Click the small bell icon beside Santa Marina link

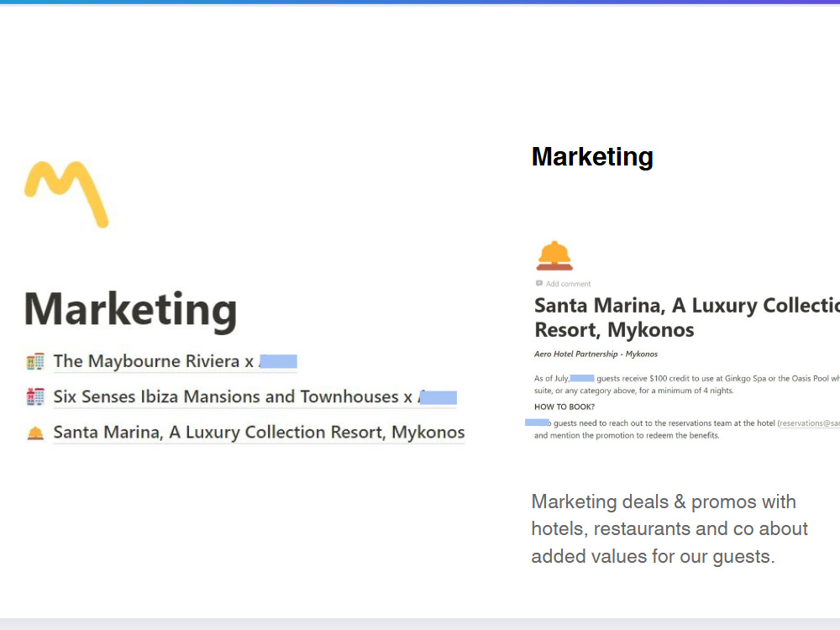point(35,433)
